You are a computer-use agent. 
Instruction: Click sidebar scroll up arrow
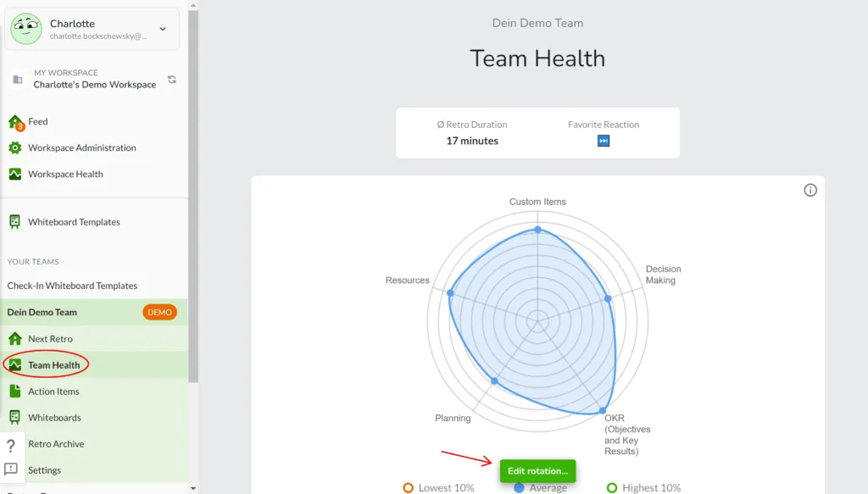tap(193, 5)
